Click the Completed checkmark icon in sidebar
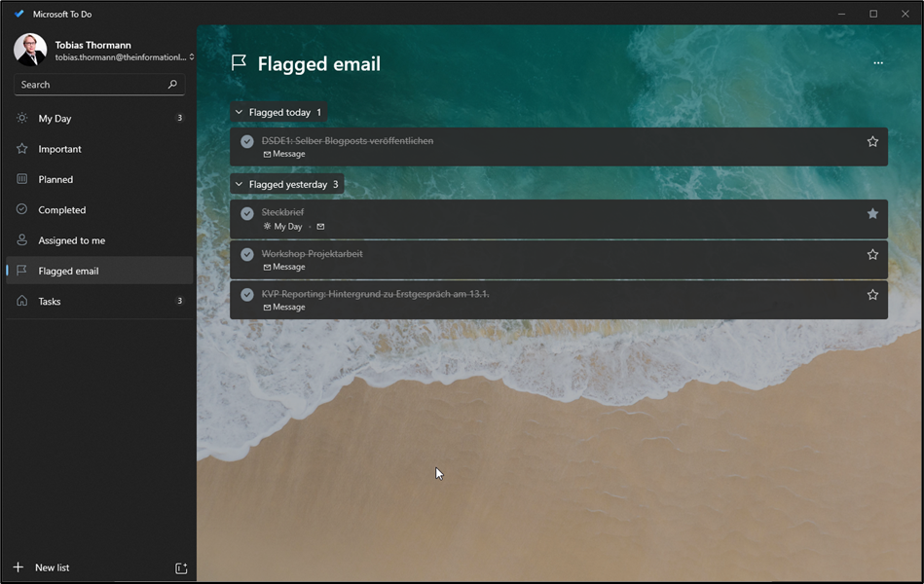 21,209
